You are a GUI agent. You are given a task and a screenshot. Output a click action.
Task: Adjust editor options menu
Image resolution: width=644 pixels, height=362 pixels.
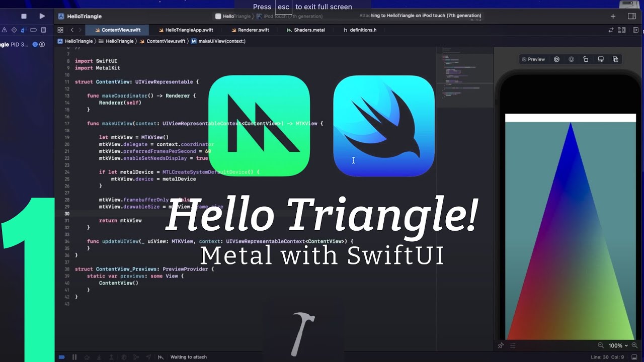click(623, 30)
